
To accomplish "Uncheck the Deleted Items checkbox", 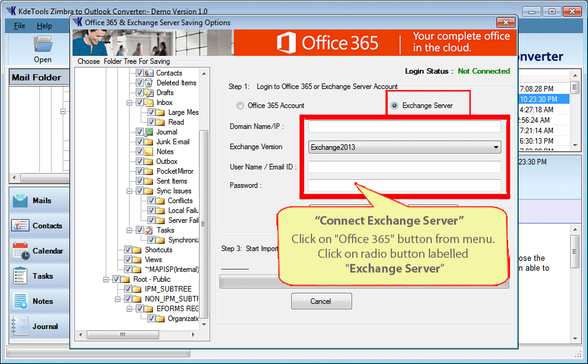I will (139, 83).
